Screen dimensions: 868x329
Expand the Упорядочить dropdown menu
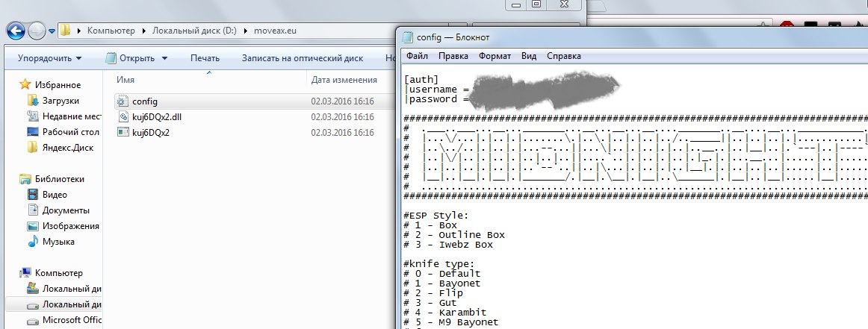[50, 58]
